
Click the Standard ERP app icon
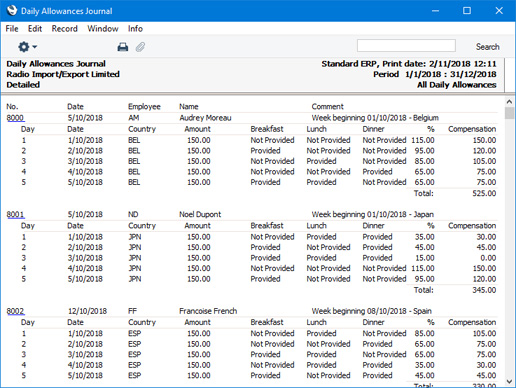click(12, 10)
